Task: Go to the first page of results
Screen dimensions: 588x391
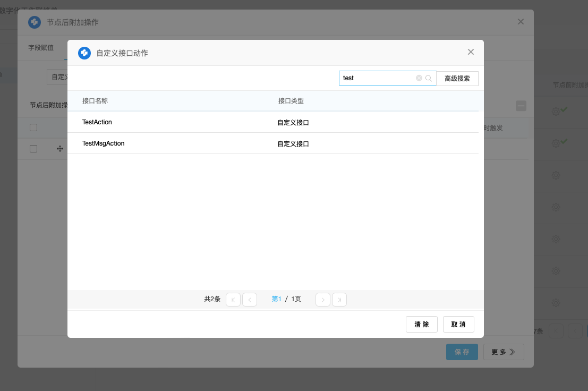Action: [233, 300]
